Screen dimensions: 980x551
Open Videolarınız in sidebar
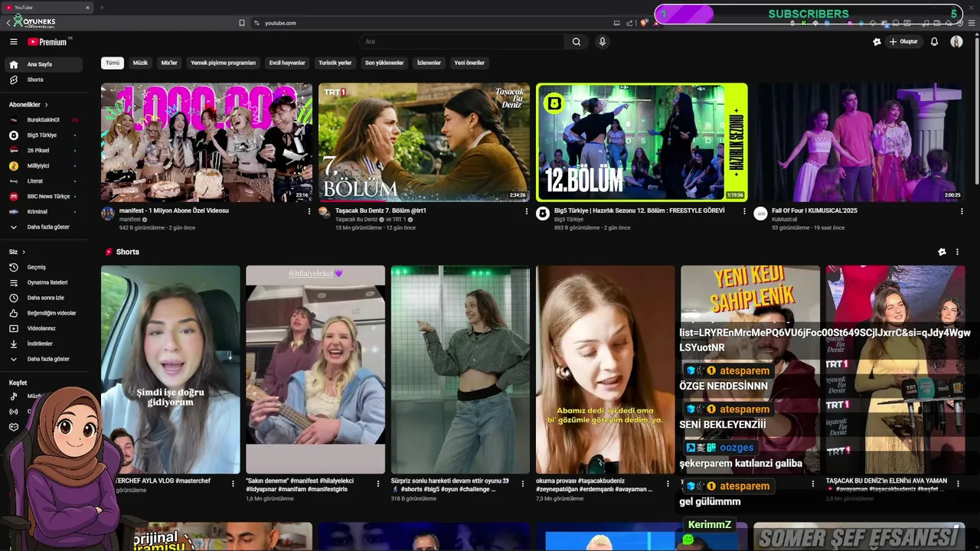tap(43, 328)
